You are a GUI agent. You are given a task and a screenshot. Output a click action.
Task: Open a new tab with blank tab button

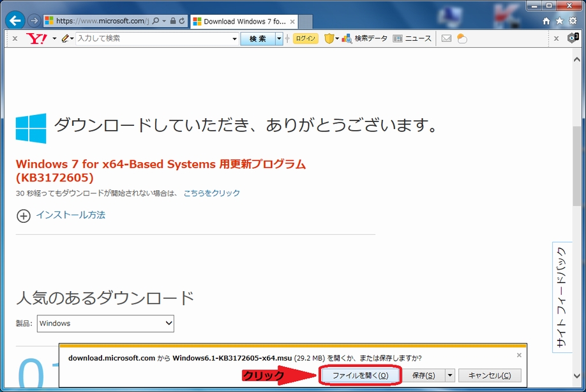coord(305,22)
